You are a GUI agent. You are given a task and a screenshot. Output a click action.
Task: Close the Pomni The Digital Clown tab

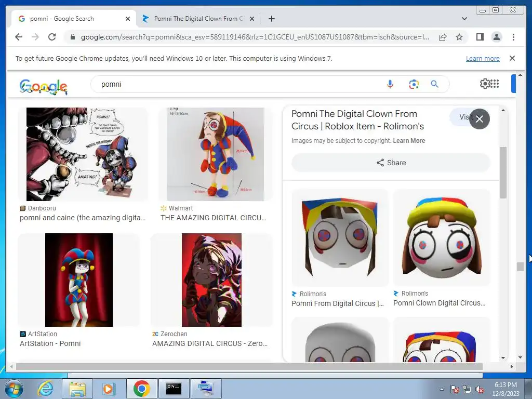[252, 19]
